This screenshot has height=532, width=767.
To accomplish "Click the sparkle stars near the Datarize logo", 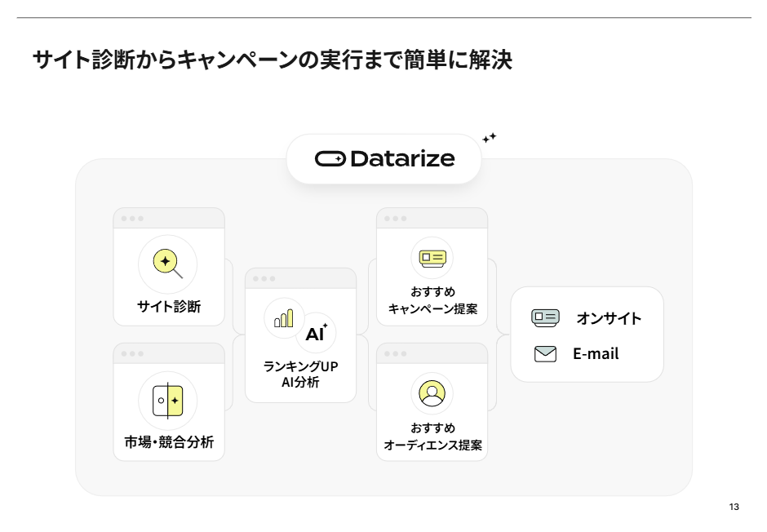I will point(489,138).
